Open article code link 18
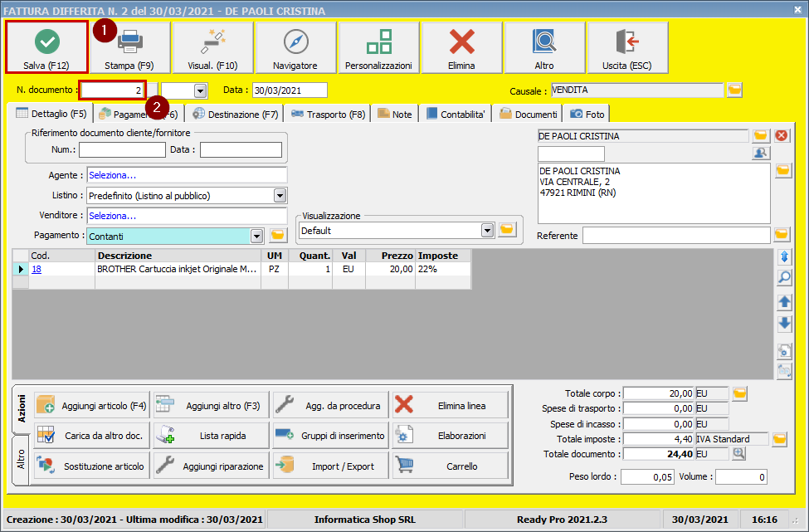 (x=37, y=269)
